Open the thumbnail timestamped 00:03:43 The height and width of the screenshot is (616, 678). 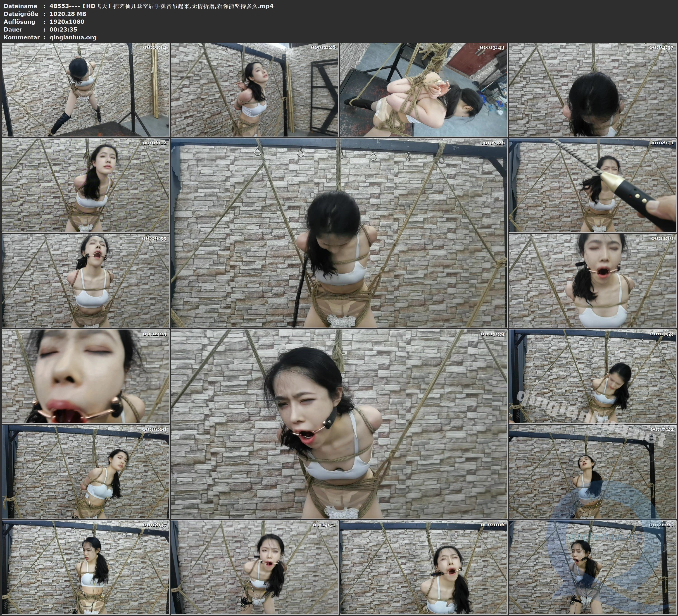click(424, 89)
